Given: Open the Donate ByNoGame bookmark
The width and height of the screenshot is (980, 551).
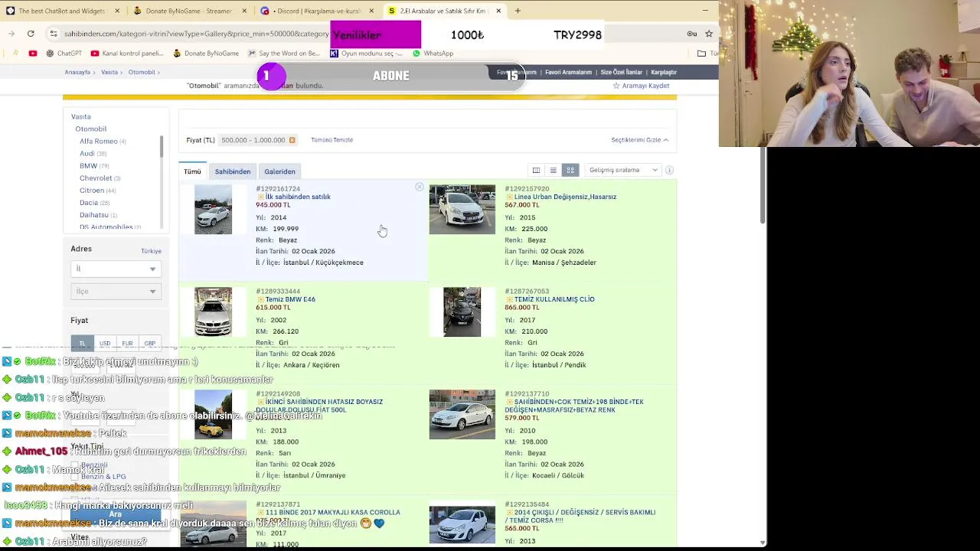Looking at the screenshot, I should pos(206,54).
